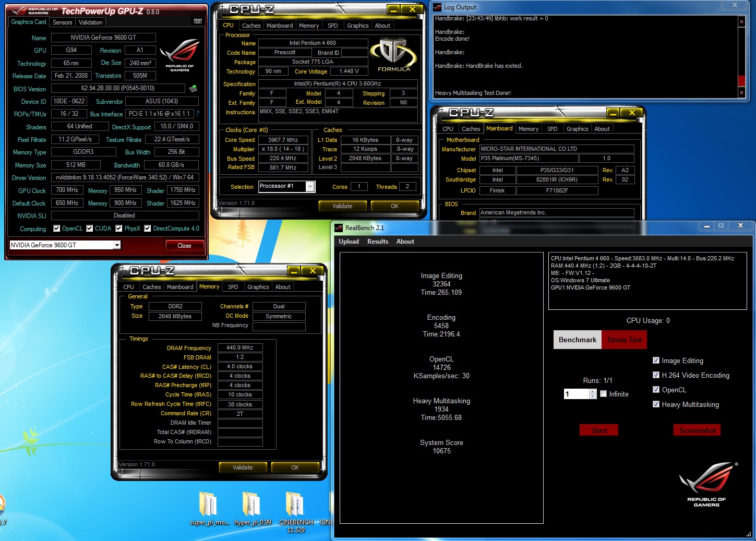Open the Caches tab in top CPU-Z
Image resolution: width=756 pixels, height=541 pixels.
(251, 25)
